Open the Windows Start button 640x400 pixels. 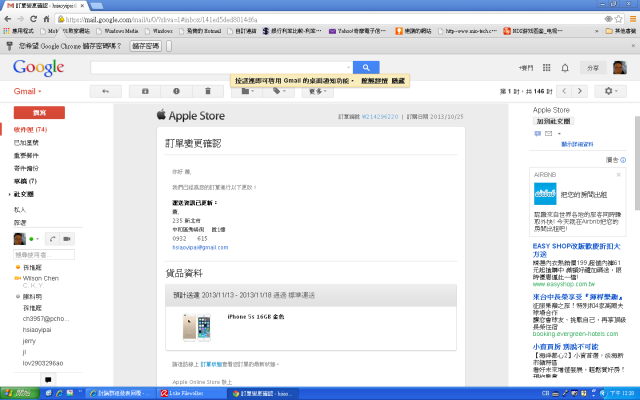tap(20, 393)
